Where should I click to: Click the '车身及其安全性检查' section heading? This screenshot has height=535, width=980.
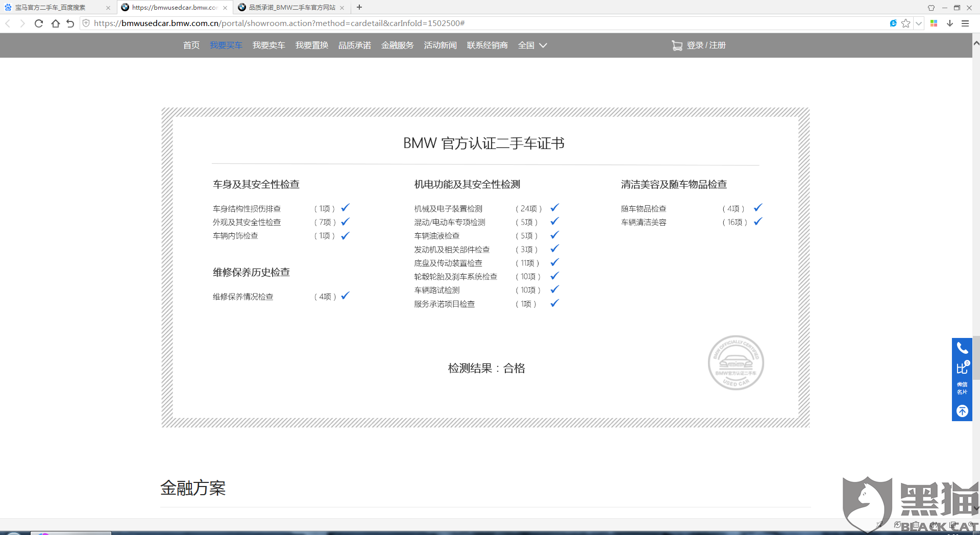point(256,184)
